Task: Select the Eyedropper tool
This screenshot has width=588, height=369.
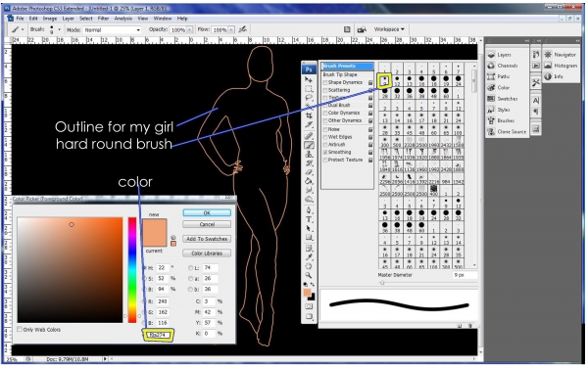Action: click(x=309, y=257)
